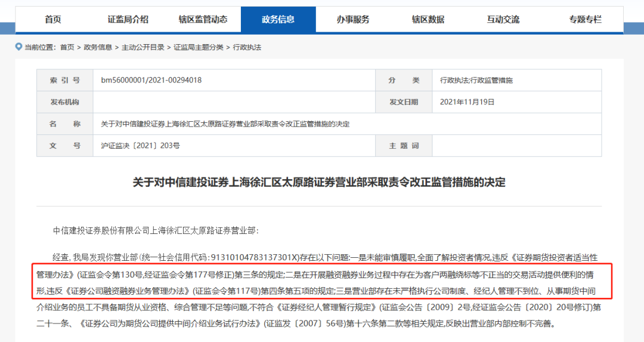Open the 首页 navigation tab

(x=52, y=19)
